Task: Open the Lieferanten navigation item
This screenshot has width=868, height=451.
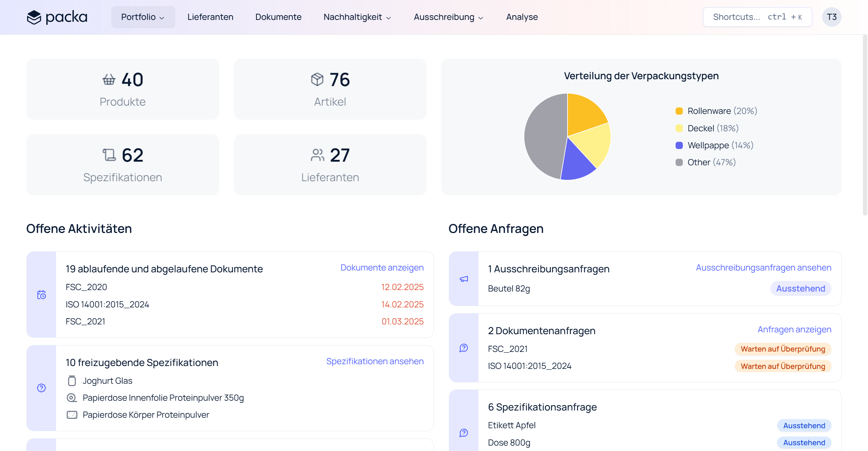Action: point(210,17)
